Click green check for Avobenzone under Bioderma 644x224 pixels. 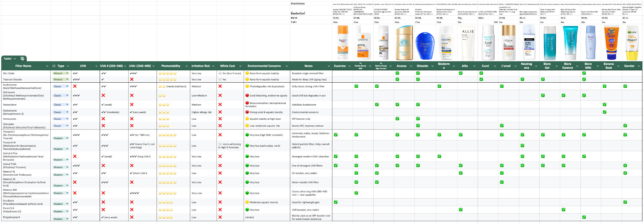pyautogui.click(x=439, y=86)
